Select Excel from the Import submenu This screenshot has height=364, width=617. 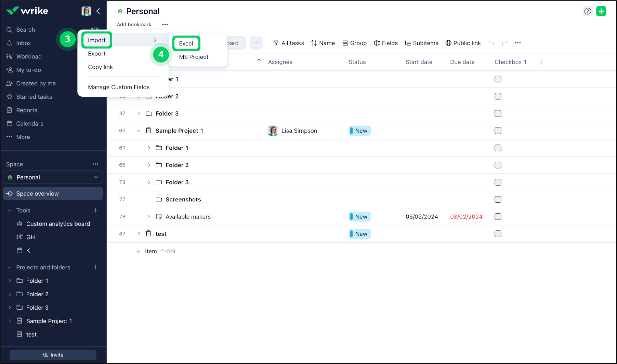[186, 43]
